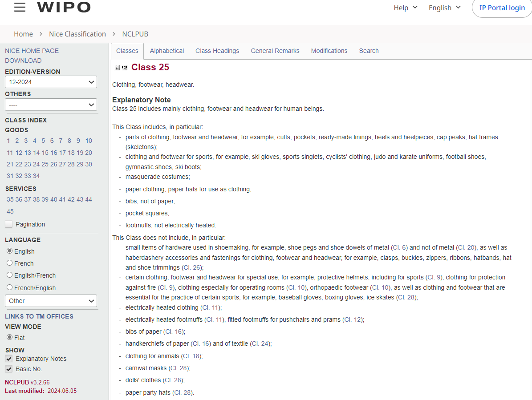Viewport: 532px width, 400px height.
Task: Click the WIPO logo
Action: coord(64,8)
